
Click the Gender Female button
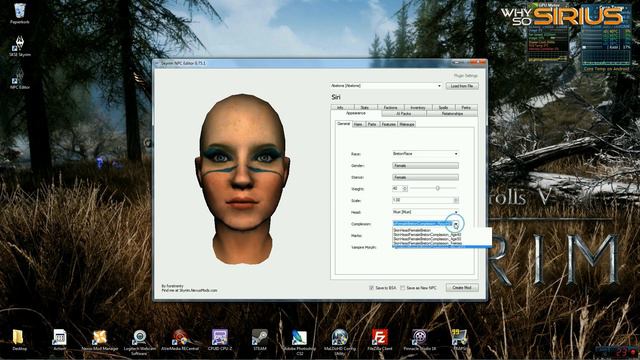pos(425,166)
